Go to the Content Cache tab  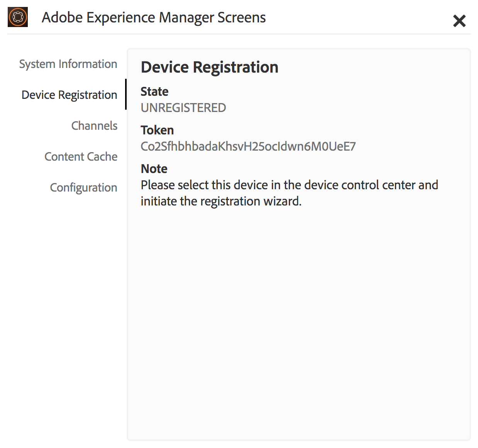pyautogui.click(x=81, y=157)
